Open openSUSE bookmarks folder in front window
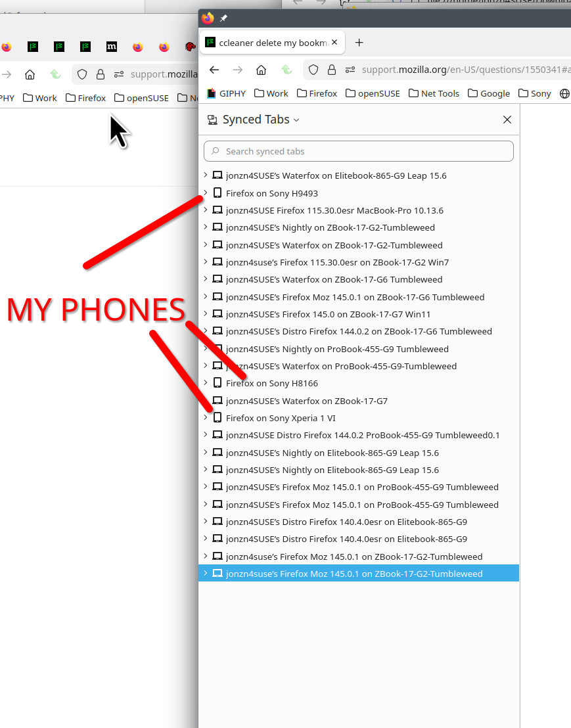The width and height of the screenshot is (571, 728). click(x=373, y=93)
